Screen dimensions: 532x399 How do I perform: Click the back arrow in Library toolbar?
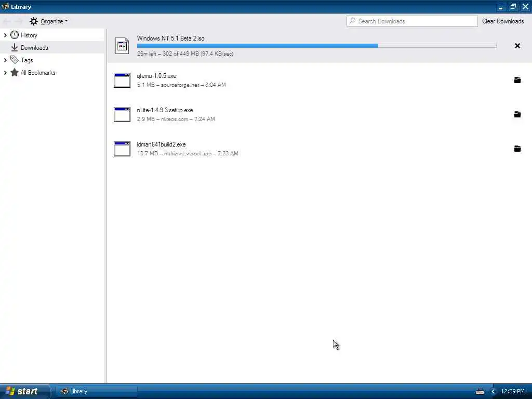[x=7, y=21]
